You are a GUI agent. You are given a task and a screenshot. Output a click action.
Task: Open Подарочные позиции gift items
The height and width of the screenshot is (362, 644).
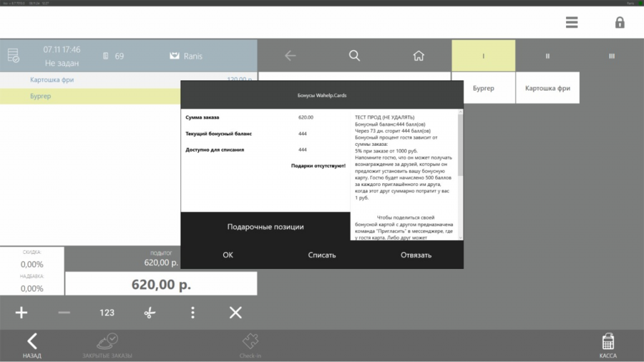tap(265, 226)
